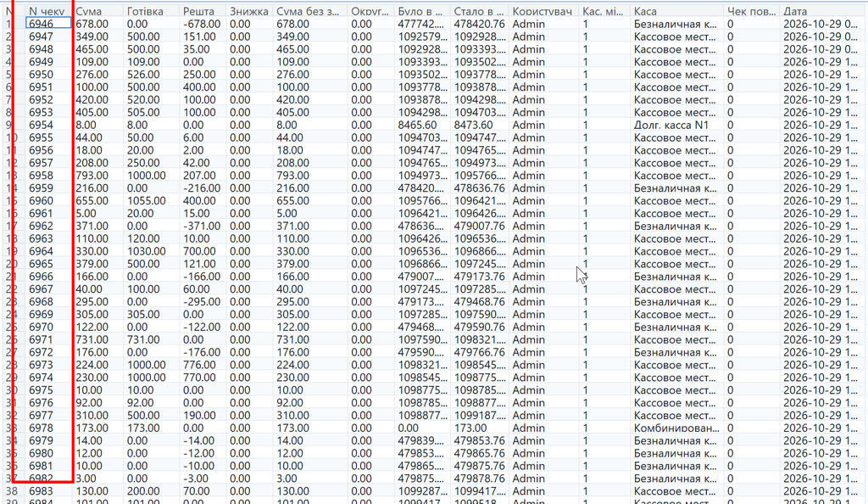Select the Каса column header
The image size is (868, 504).
[676, 11]
